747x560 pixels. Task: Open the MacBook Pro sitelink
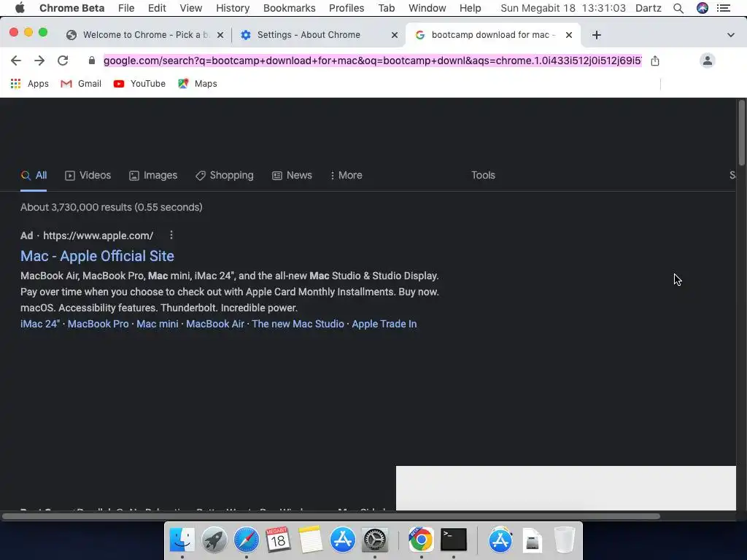98,324
